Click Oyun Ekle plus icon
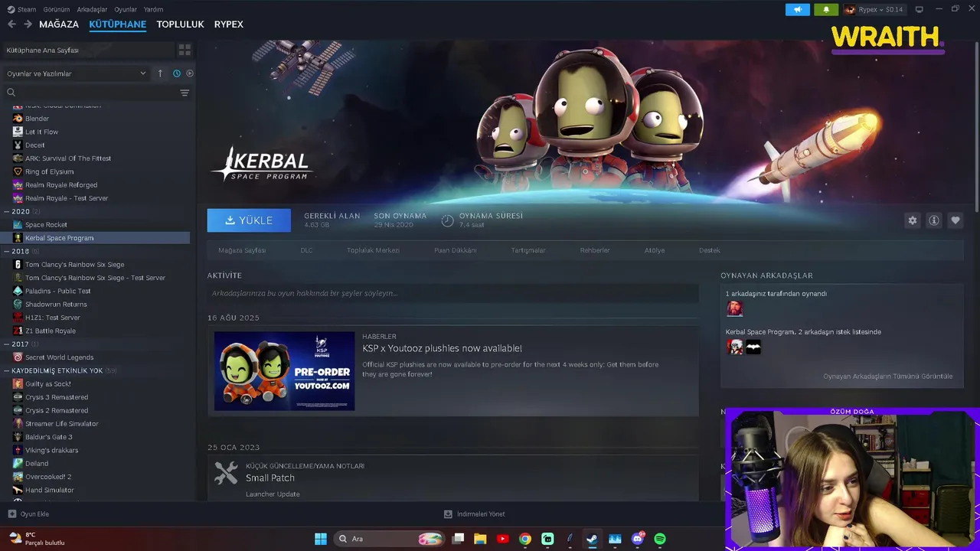The width and height of the screenshot is (980, 551). coord(12,514)
